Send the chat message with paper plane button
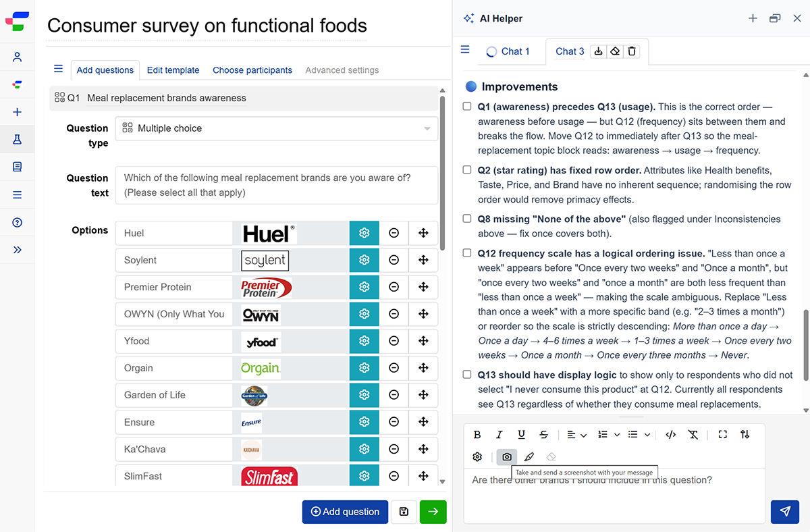Viewport: 810px width, 532px height. tap(785, 512)
